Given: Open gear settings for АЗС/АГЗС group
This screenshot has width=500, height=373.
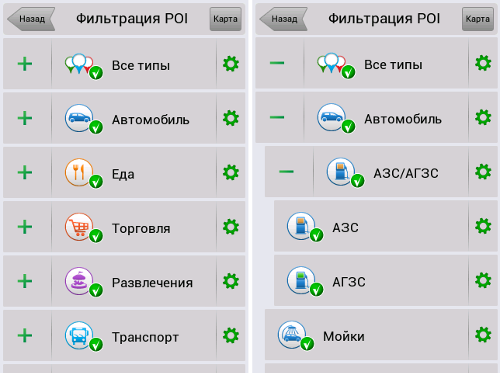Looking at the screenshot, I should tap(483, 172).
